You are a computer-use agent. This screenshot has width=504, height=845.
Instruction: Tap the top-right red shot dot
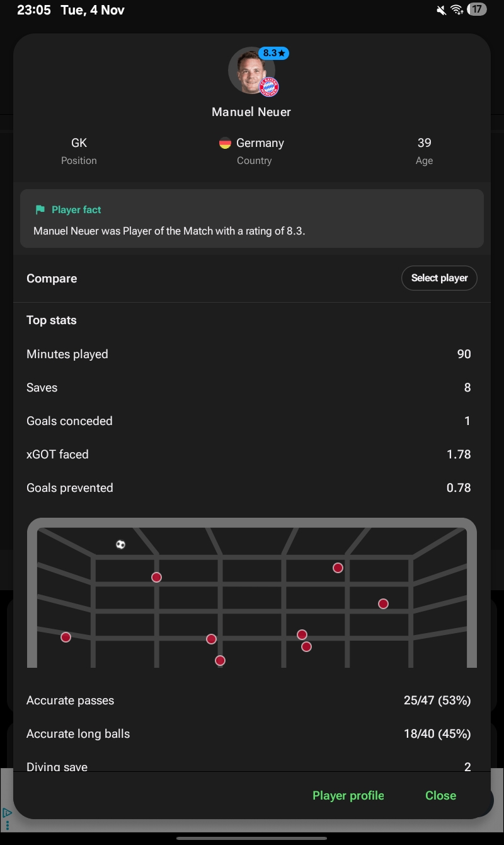pos(338,568)
